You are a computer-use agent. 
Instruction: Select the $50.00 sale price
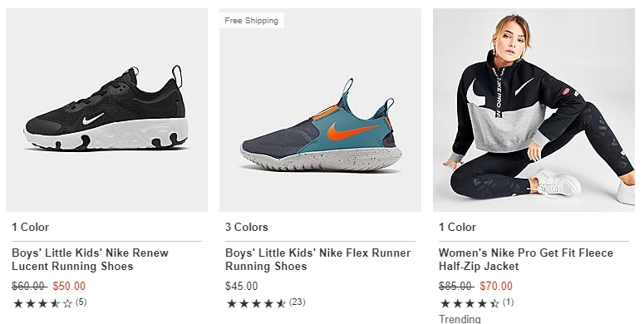coord(69,286)
